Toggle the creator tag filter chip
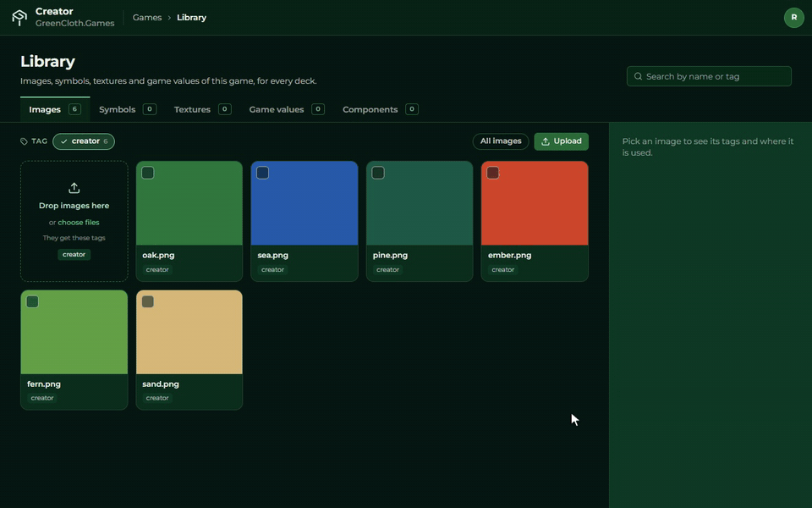This screenshot has width=812, height=508. tap(84, 141)
